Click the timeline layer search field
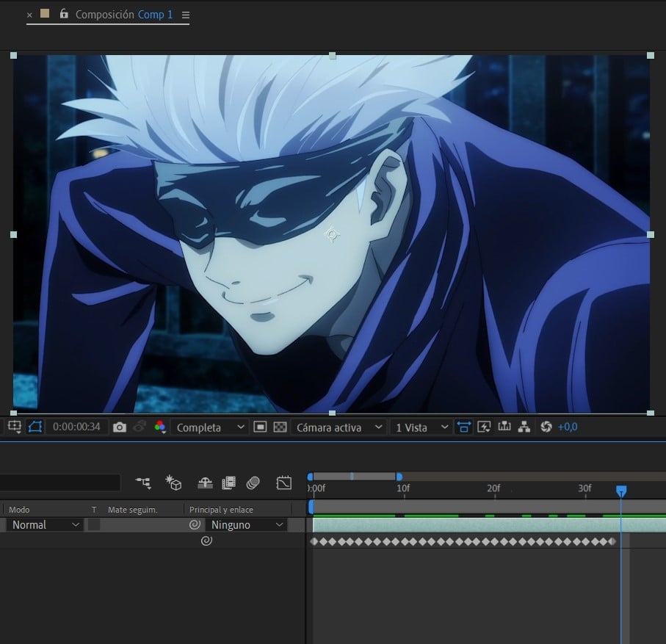Image resolution: width=666 pixels, height=644 pixels. click(60, 482)
